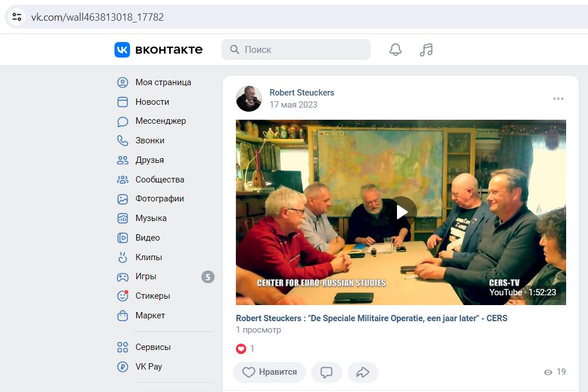Viewport: 588px width, 392px height.
Task: Click the Музыка icon in sidebar
Action: [123, 218]
